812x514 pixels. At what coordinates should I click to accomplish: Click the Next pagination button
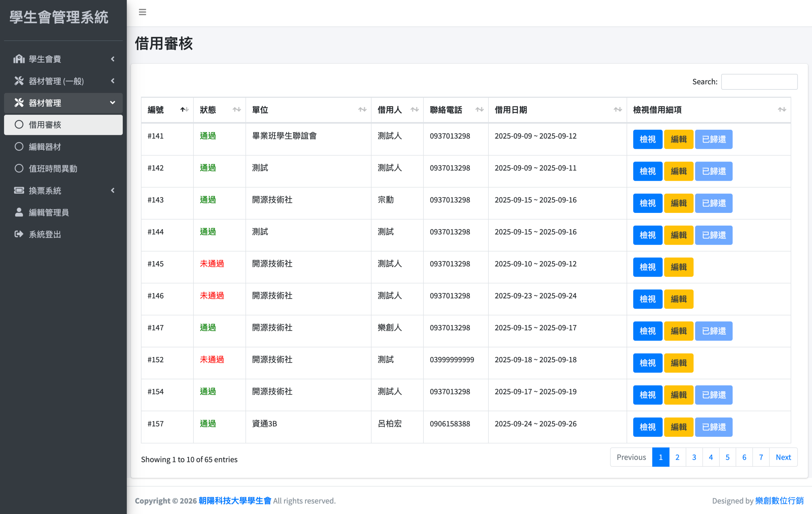pyautogui.click(x=783, y=457)
